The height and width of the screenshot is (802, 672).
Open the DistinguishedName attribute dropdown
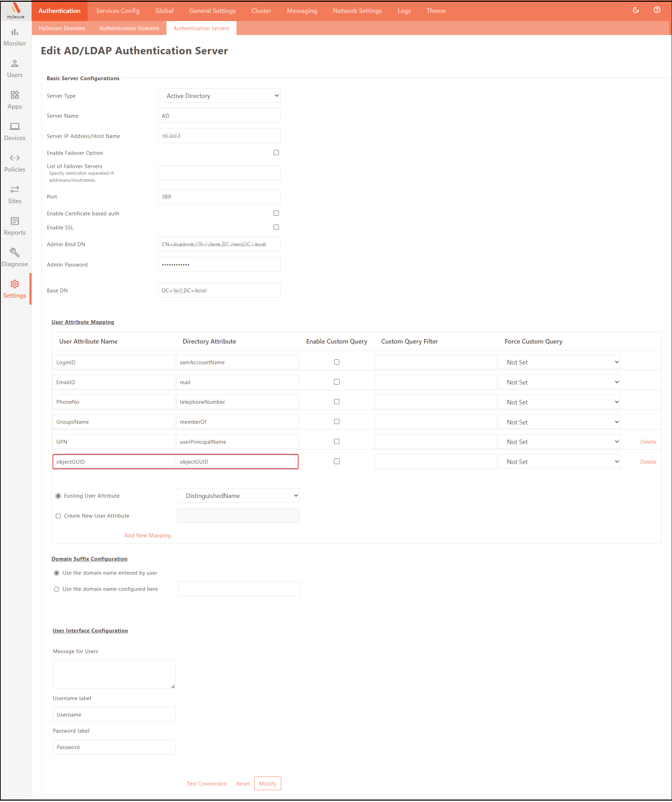(238, 496)
